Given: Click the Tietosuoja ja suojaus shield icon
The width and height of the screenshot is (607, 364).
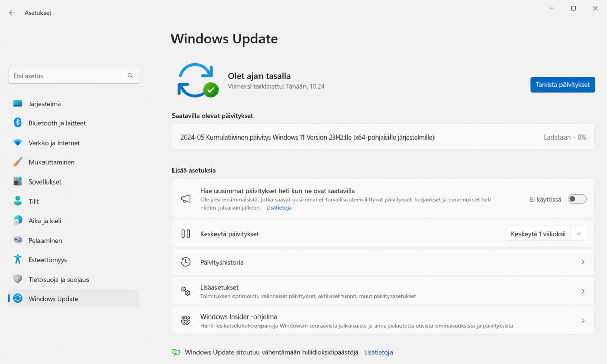Looking at the screenshot, I should click(18, 279).
